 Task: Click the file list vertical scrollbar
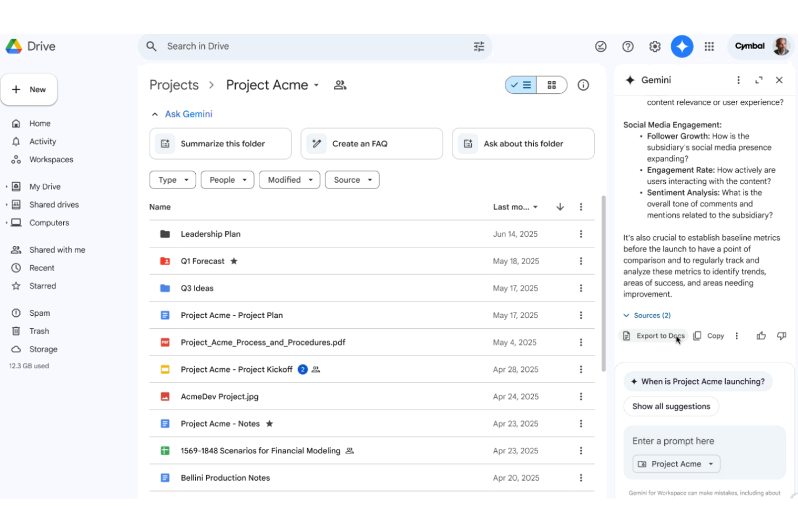[x=603, y=284]
